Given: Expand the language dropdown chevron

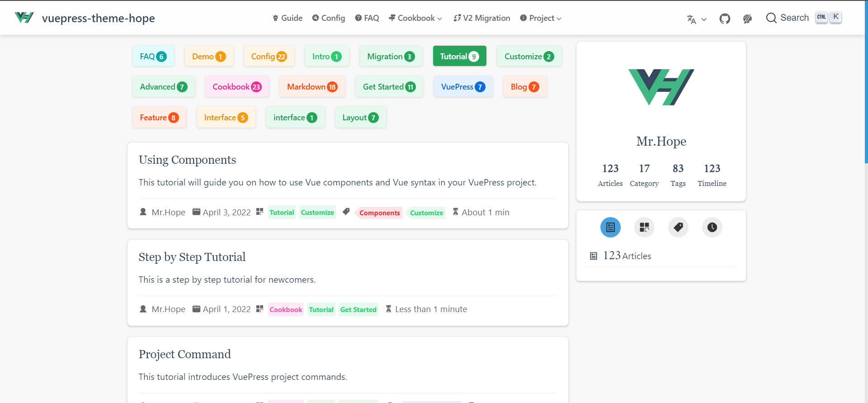Looking at the screenshot, I should [704, 19].
